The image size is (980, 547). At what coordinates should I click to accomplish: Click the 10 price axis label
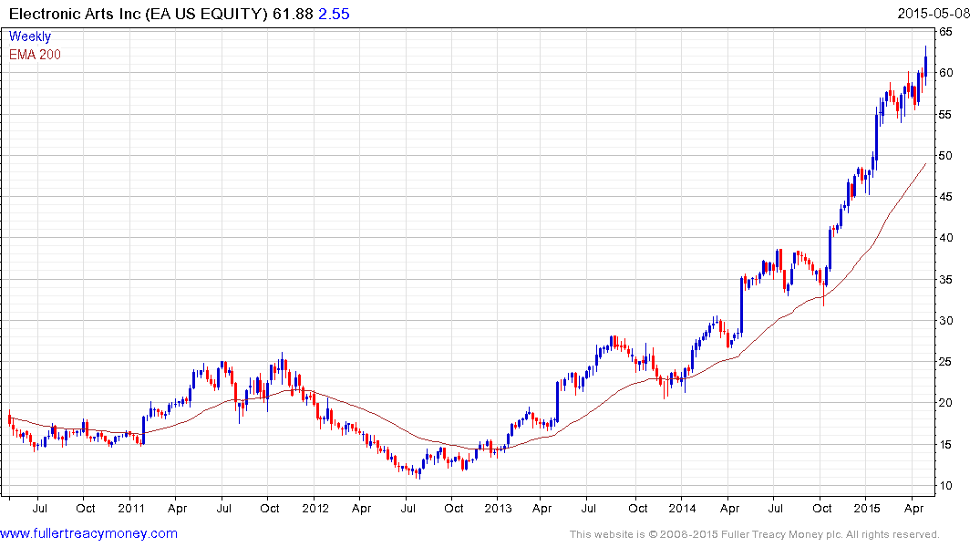[x=946, y=486]
